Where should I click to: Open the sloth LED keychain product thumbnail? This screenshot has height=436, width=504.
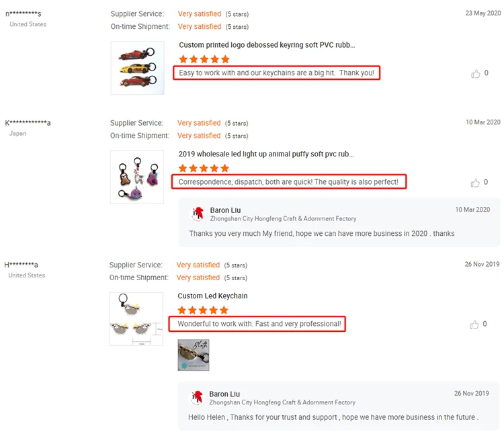(136, 319)
